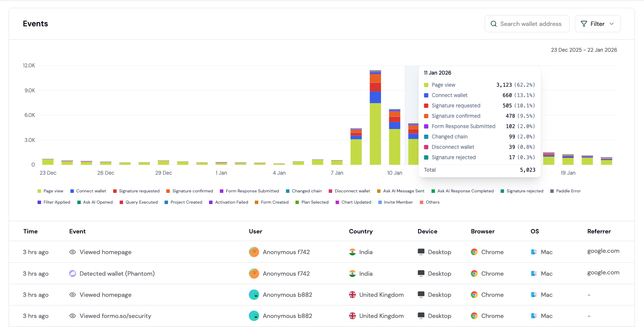
Task: Toggle the "Signature rejected" legend item
Action: click(522, 191)
